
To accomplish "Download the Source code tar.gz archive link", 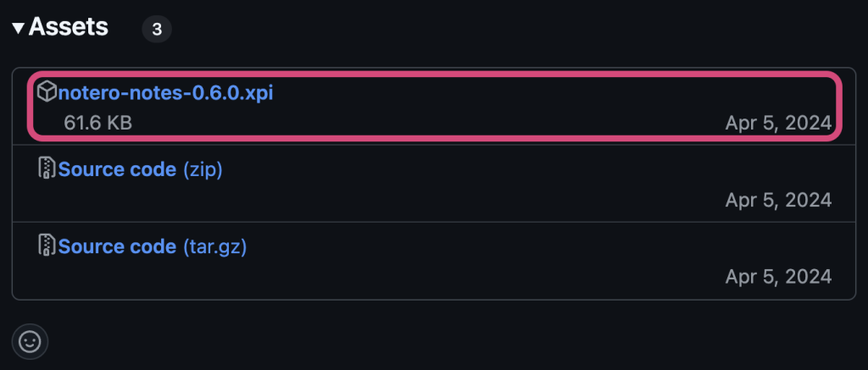I will 117,246.
